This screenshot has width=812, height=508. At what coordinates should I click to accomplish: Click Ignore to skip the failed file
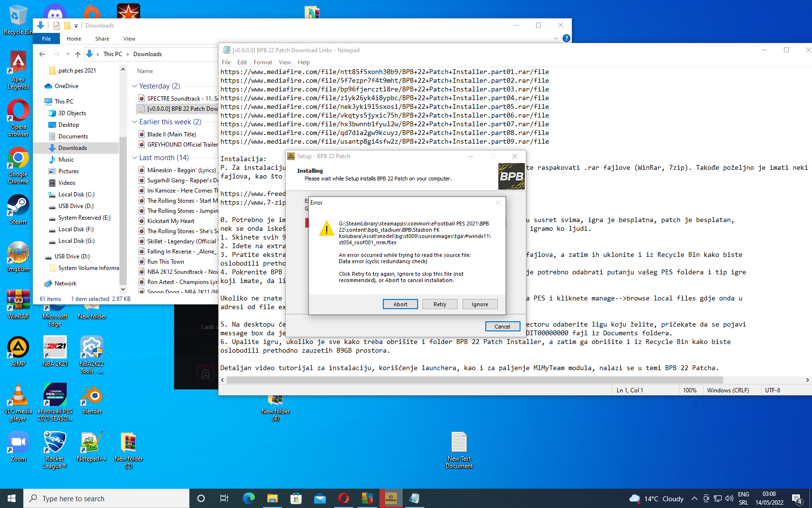tap(479, 304)
